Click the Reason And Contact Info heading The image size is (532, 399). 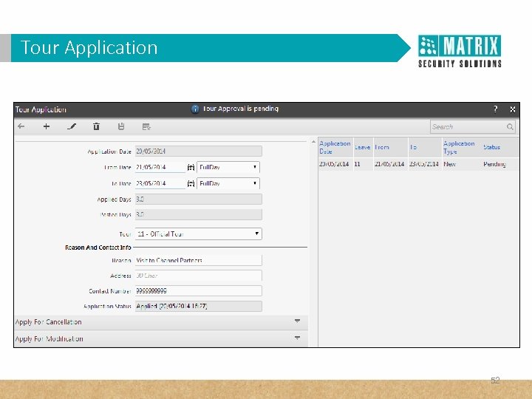(98, 248)
